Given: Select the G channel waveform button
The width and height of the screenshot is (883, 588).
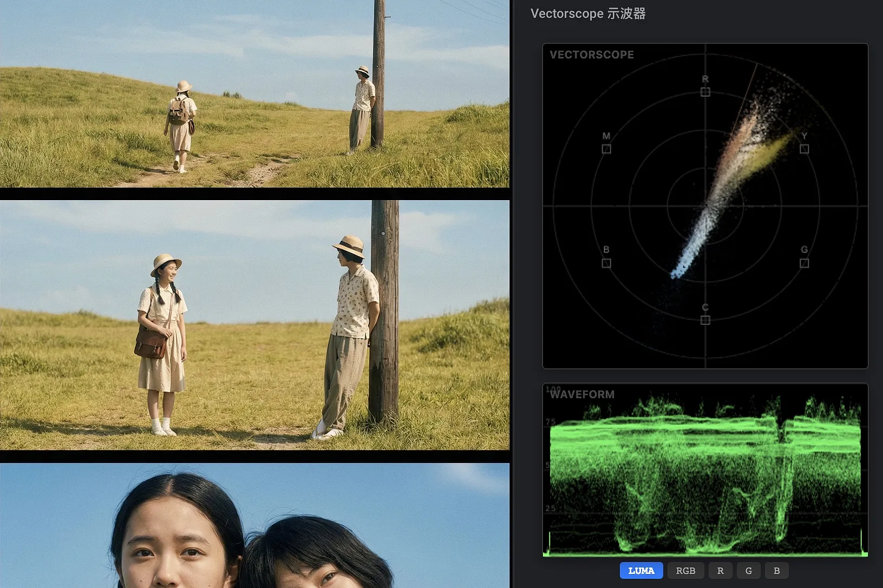Looking at the screenshot, I should [748, 571].
